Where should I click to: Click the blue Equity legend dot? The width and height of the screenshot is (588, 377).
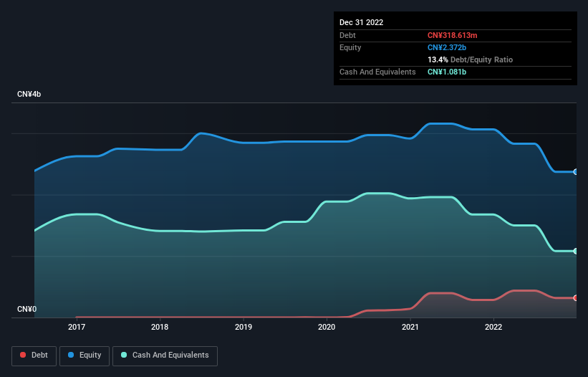pyautogui.click(x=71, y=355)
